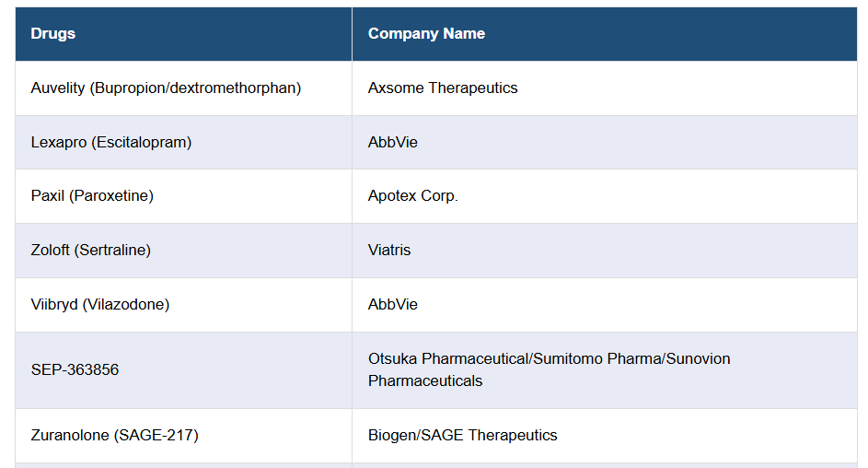Viewport: 868px width, 468px height.
Task: Click the Axsome Therapeutics cell
Action: 443,88
